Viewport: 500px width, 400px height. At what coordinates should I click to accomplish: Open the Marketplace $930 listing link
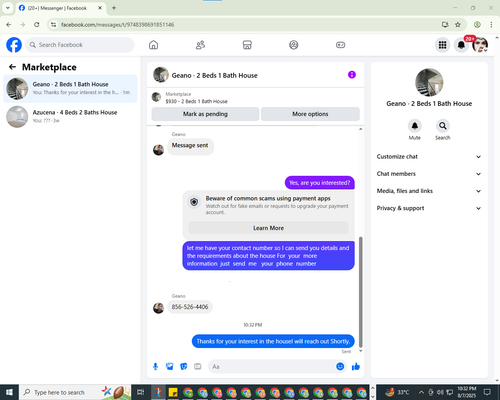tap(196, 101)
